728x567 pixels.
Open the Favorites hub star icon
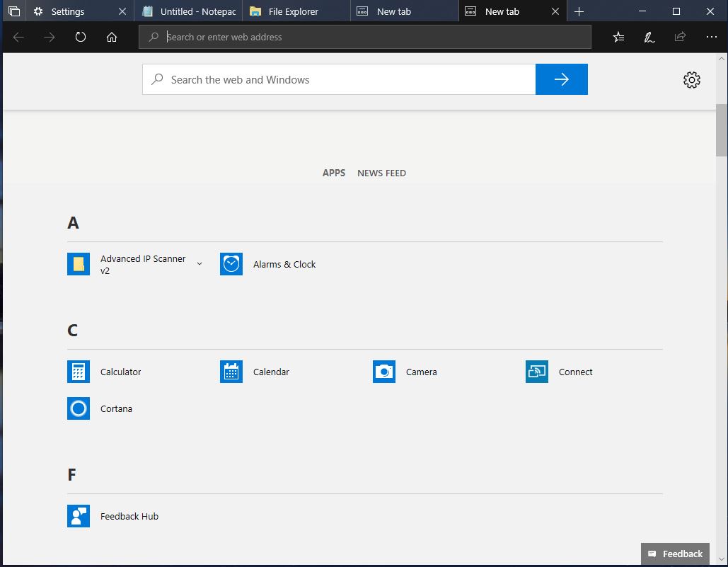tap(618, 37)
